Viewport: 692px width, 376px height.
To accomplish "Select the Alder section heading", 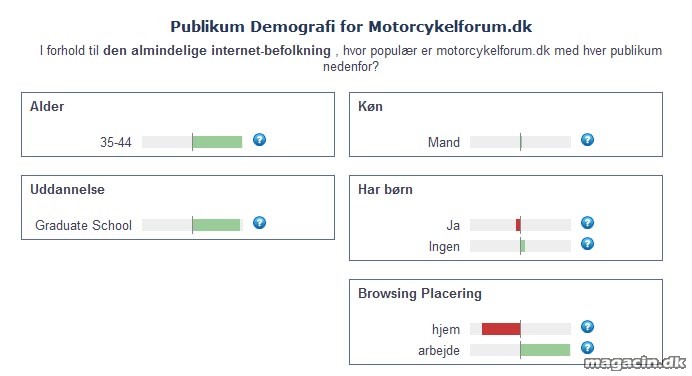I will coord(47,106).
